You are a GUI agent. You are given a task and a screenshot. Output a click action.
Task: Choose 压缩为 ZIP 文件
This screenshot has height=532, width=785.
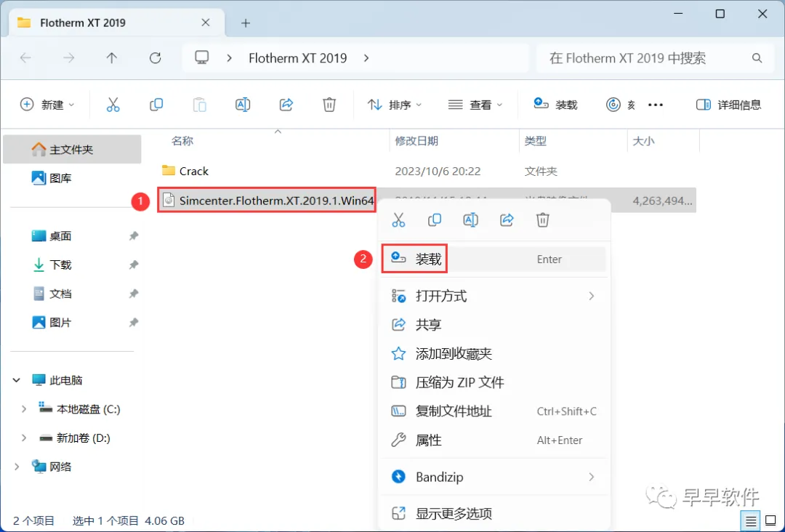[494, 382]
